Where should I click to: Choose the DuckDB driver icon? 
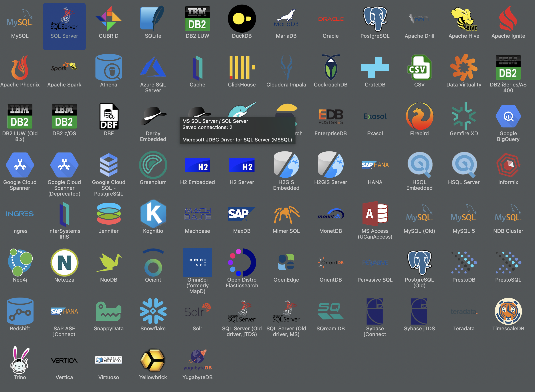242,19
